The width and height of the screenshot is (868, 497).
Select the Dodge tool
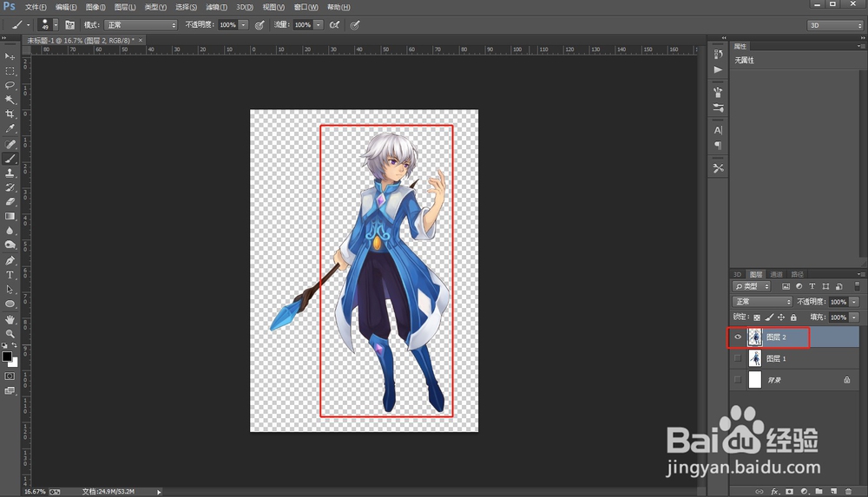(10, 245)
